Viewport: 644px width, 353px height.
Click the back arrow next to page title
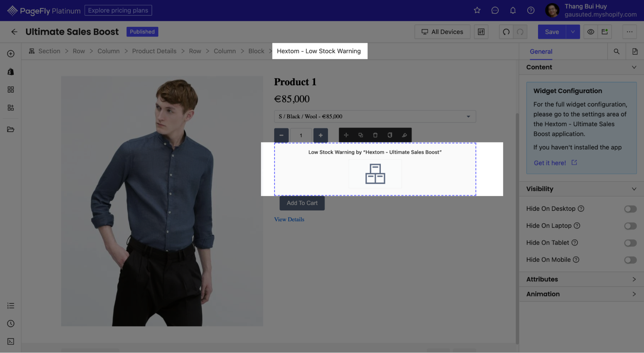[x=14, y=32]
